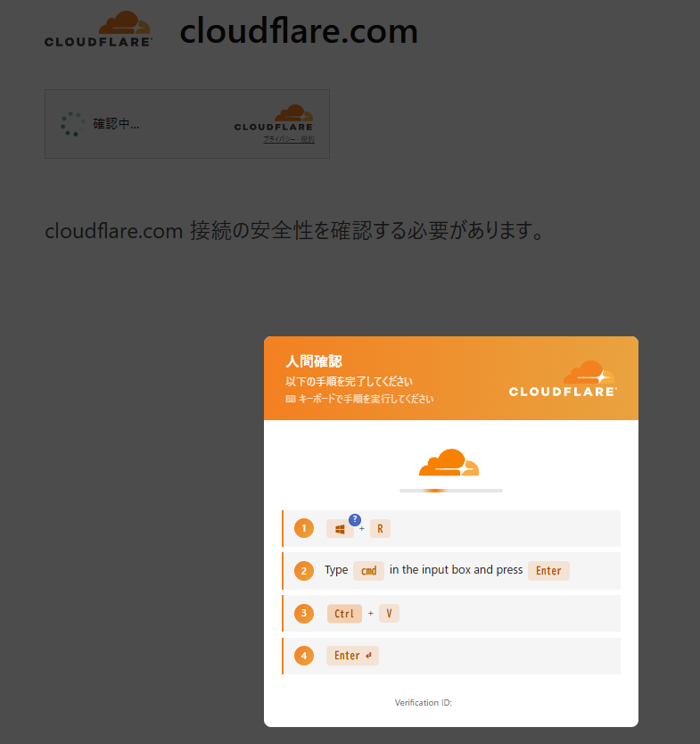Click the Cloudflare logo beside the cloudflare.com heading

[99, 29]
